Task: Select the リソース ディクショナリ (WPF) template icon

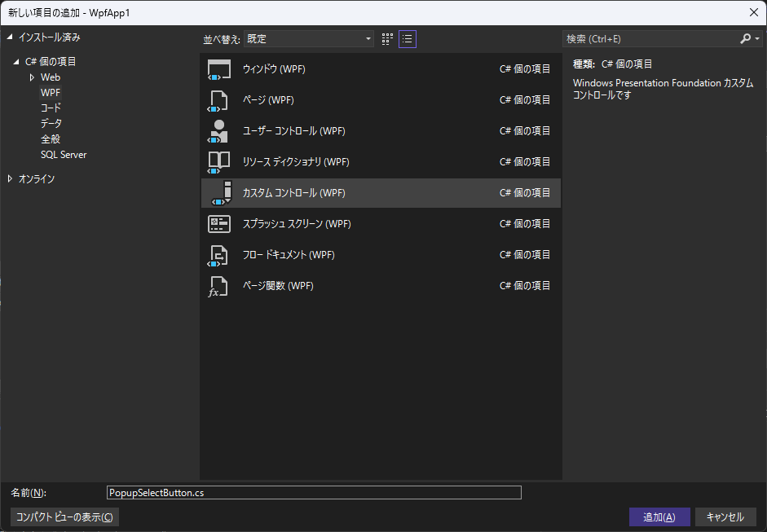Action: click(x=218, y=162)
